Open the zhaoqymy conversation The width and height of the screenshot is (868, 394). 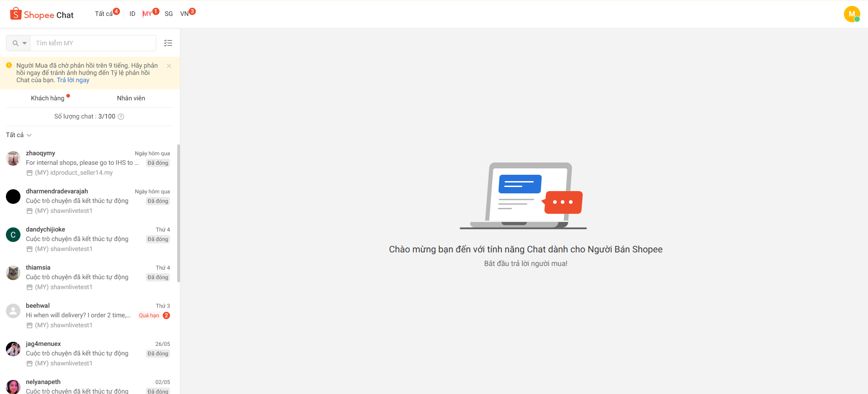click(89, 163)
